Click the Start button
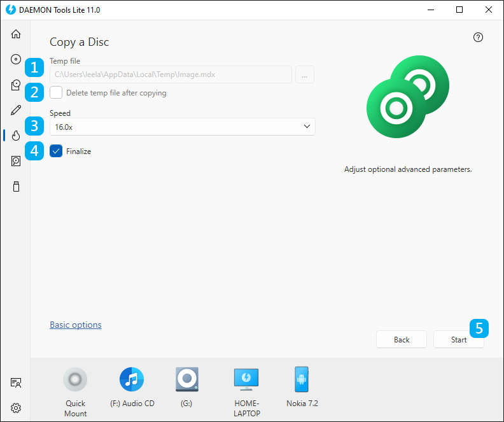 pos(459,339)
